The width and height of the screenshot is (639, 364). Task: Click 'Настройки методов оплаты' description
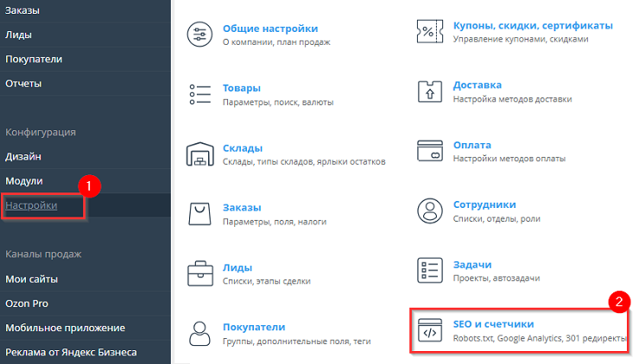[x=509, y=159]
